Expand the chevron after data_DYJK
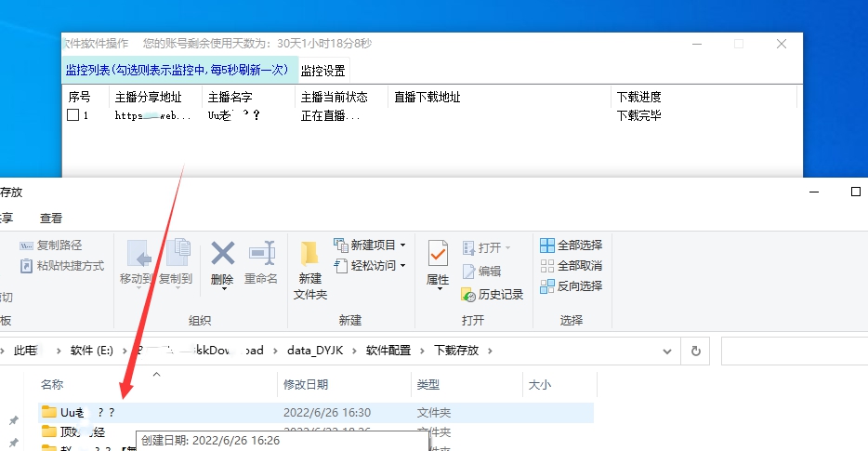 355,351
